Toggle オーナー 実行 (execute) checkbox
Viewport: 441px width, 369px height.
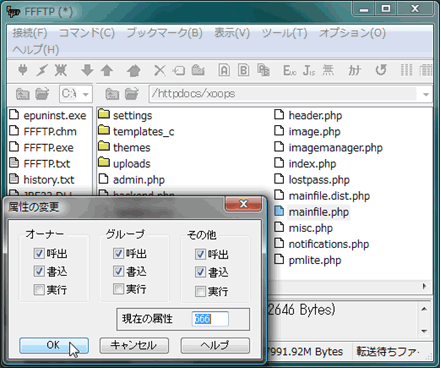tap(39, 289)
